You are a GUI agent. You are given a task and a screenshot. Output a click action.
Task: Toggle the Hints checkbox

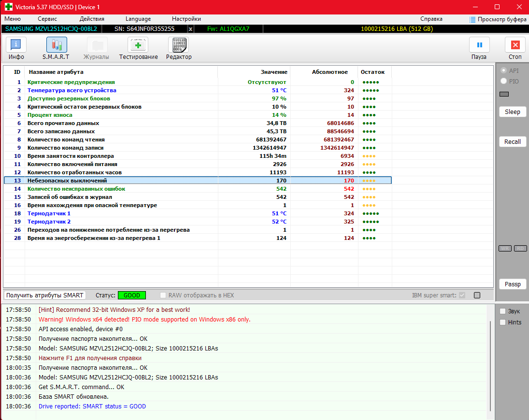[503, 322]
